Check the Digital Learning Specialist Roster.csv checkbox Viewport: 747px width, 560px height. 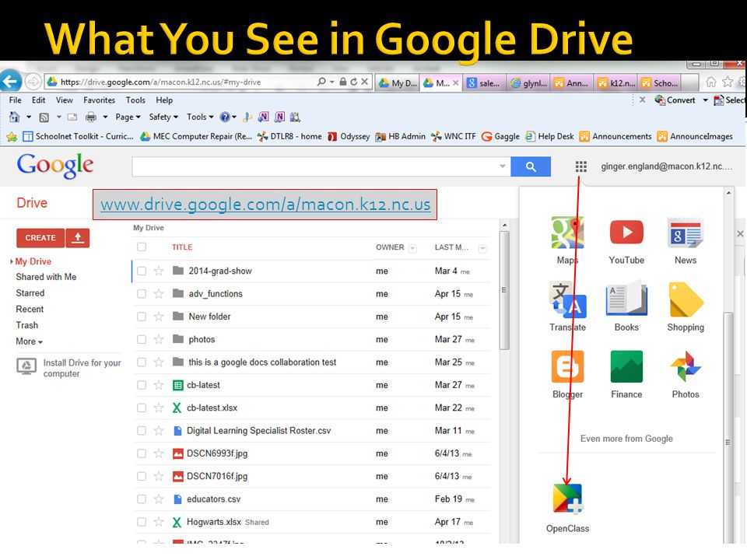[142, 431]
